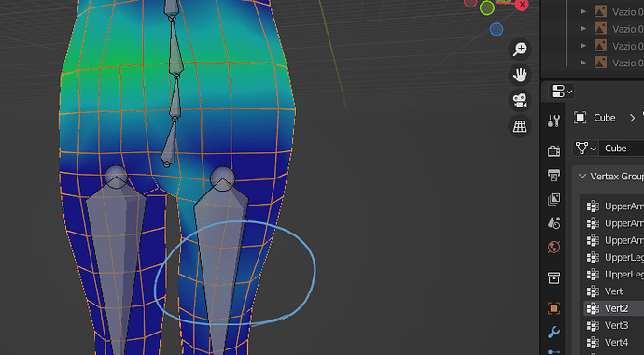Viewport: 644px width, 355px height.
Task: Click the Cube mesh name field
Action: click(x=622, y=148)
